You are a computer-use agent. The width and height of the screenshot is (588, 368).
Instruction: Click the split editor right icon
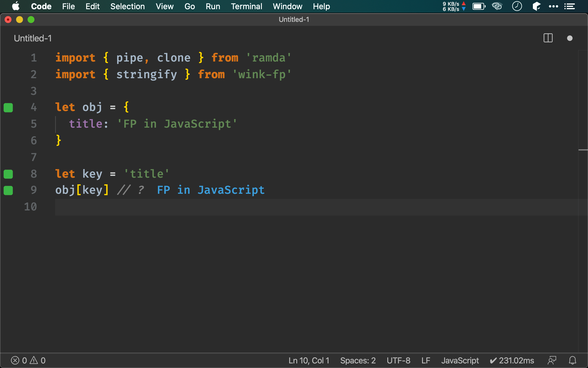pyautogui.click(x=548, y=38)
